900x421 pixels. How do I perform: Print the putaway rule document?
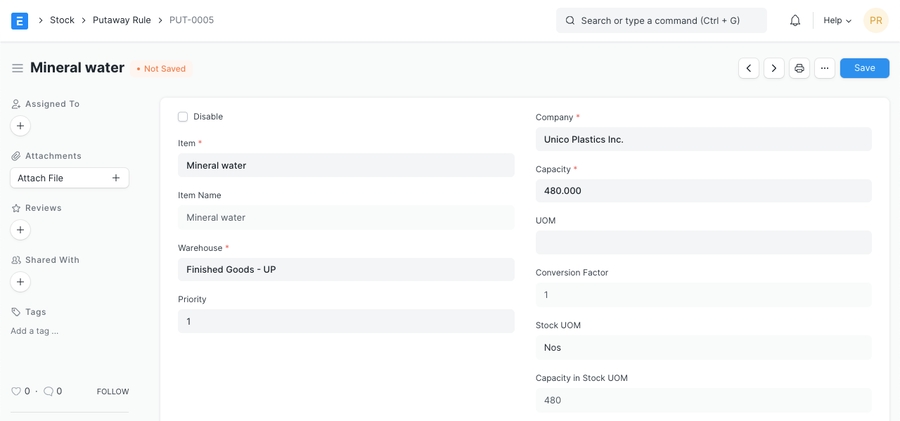(x=799, y=68)
